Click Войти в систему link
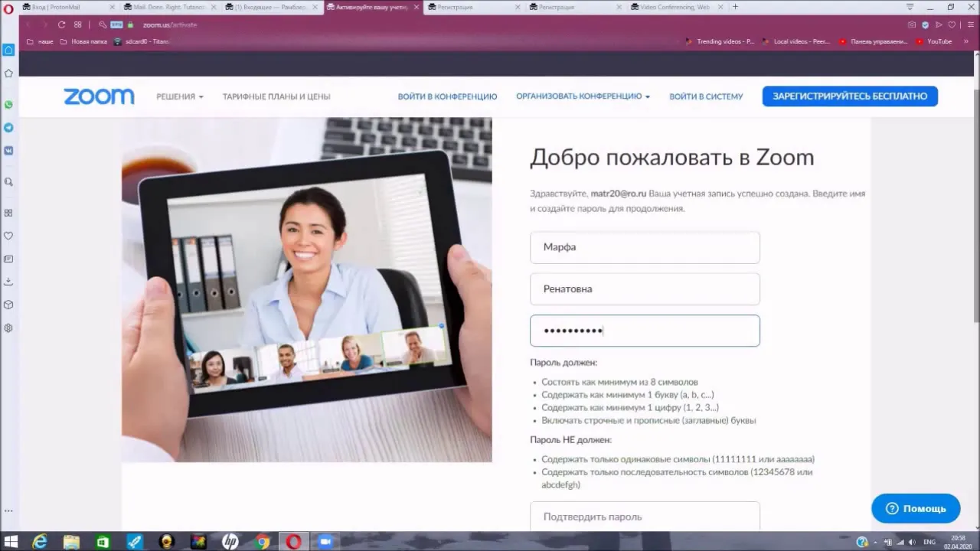 pos(706,96)
